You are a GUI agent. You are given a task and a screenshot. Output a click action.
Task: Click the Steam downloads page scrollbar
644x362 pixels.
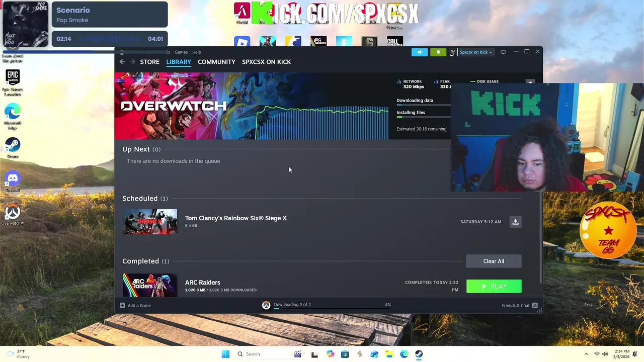pos(541,236)
